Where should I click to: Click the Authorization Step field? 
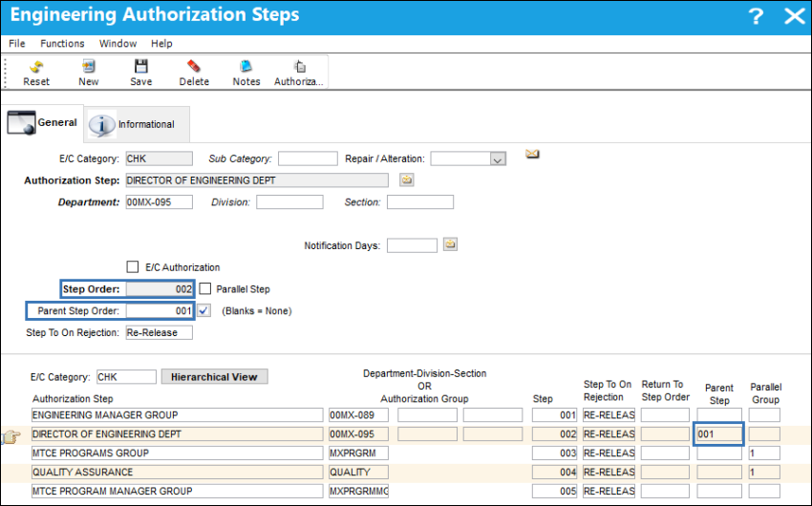[257, 180]
